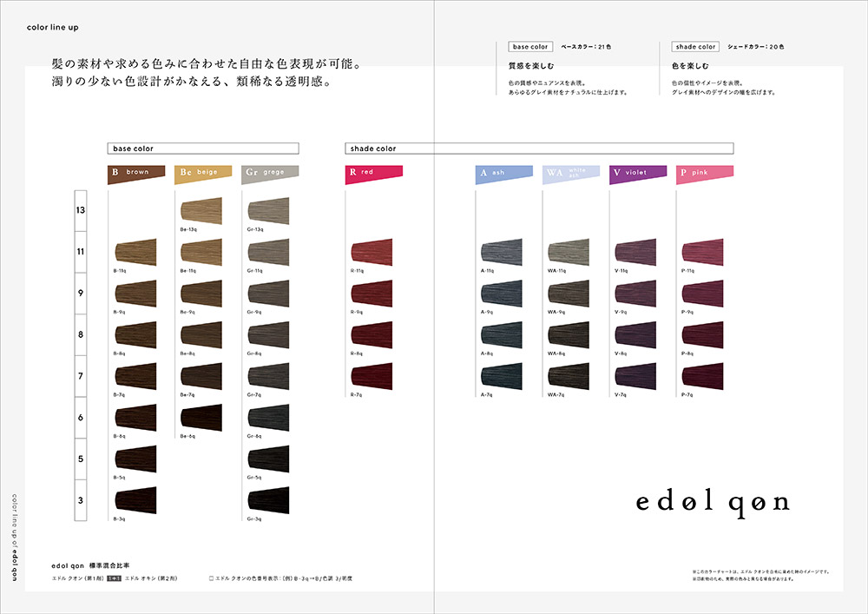Click the '色を楽しむ' heading

690,66
